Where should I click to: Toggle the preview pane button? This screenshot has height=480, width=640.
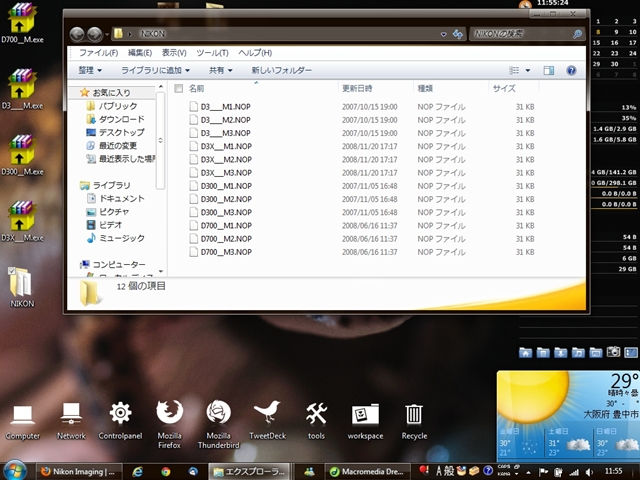tap(548, 71)
